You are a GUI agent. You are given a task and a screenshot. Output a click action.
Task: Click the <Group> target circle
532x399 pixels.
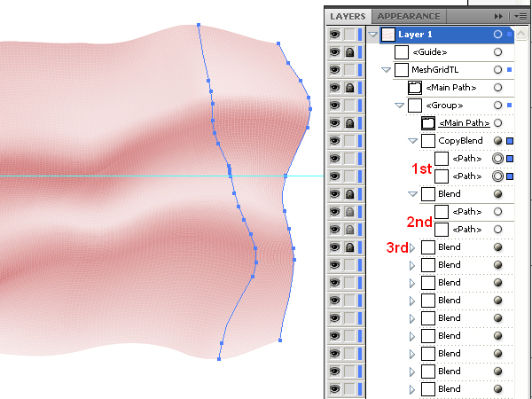pos(497,106)
